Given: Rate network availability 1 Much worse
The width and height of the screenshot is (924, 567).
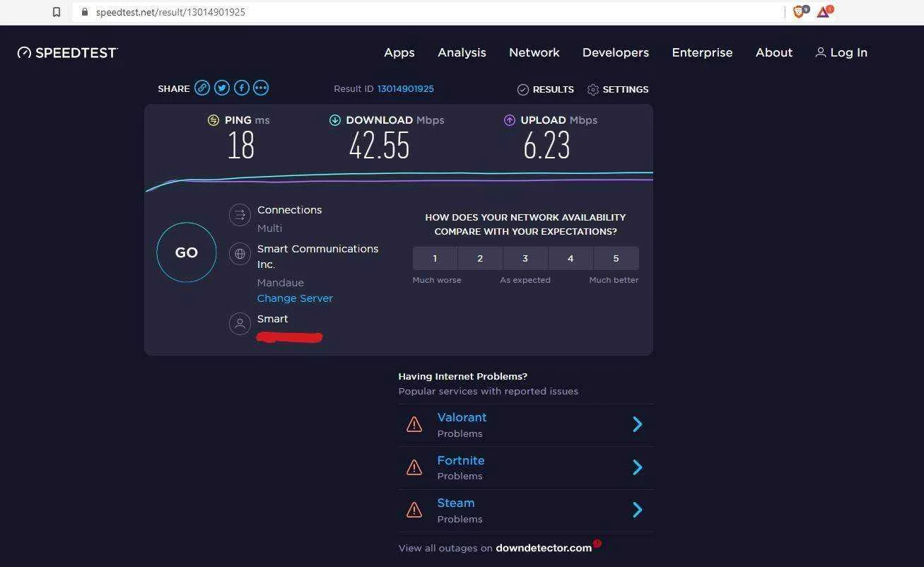Looking at the screenshot, I should coord(435,258).
